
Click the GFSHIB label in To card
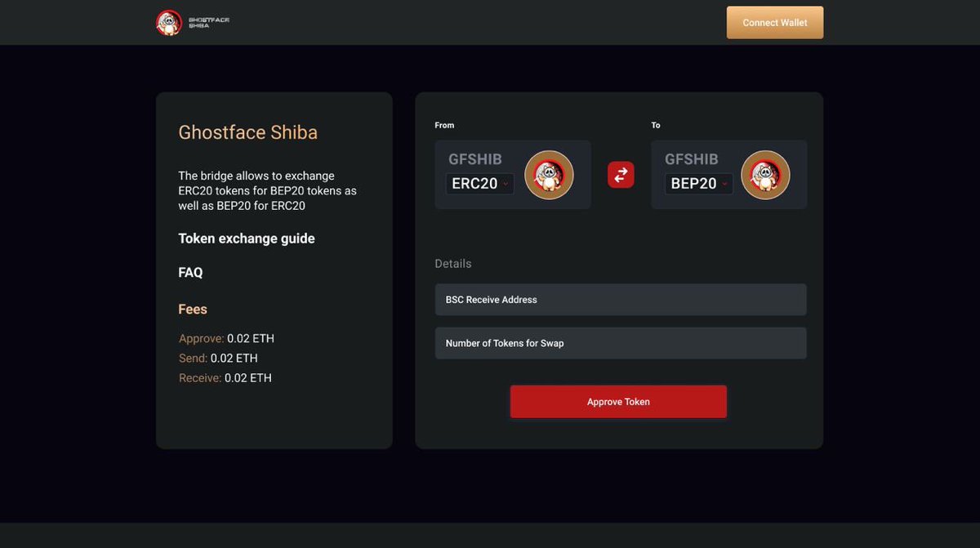point(692,159)
